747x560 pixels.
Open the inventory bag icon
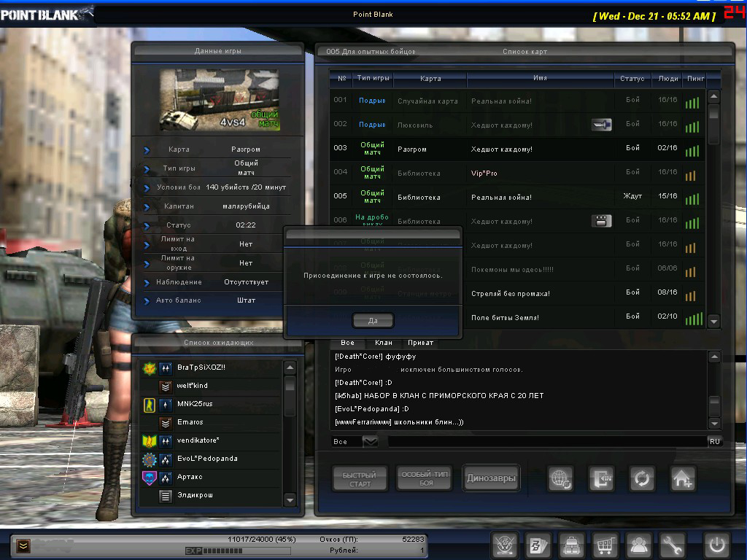click(x=571, y=545)
